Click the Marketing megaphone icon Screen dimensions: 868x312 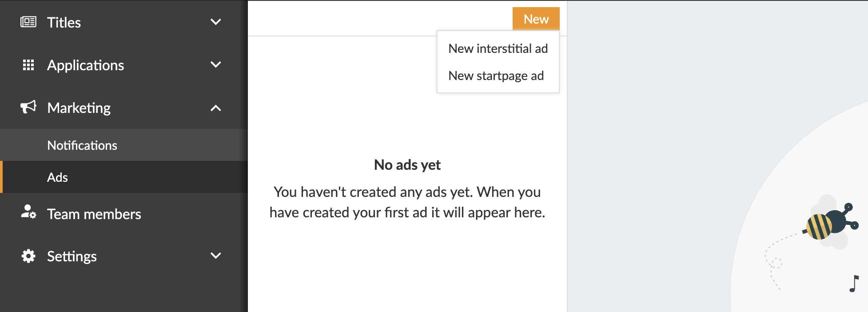[x=28, y=107]
